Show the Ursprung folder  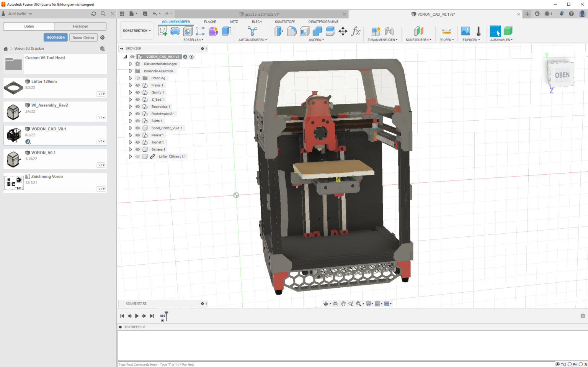[138, 78]
